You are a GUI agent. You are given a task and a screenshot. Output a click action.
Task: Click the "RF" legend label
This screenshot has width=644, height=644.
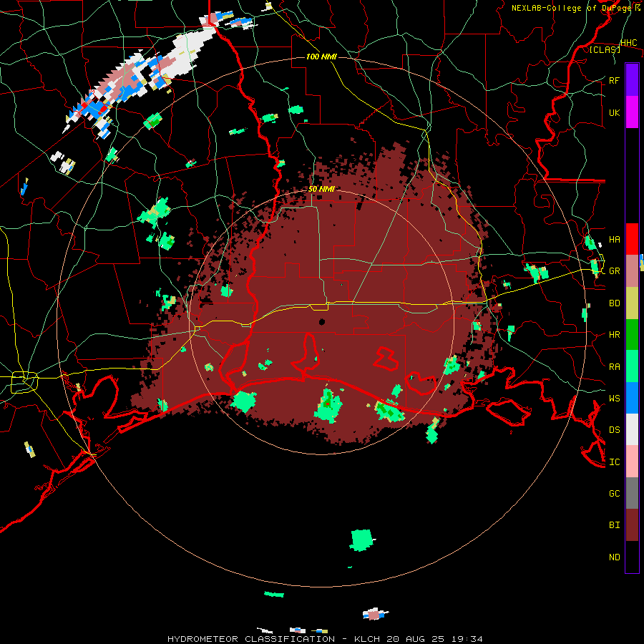click(614, 80)
